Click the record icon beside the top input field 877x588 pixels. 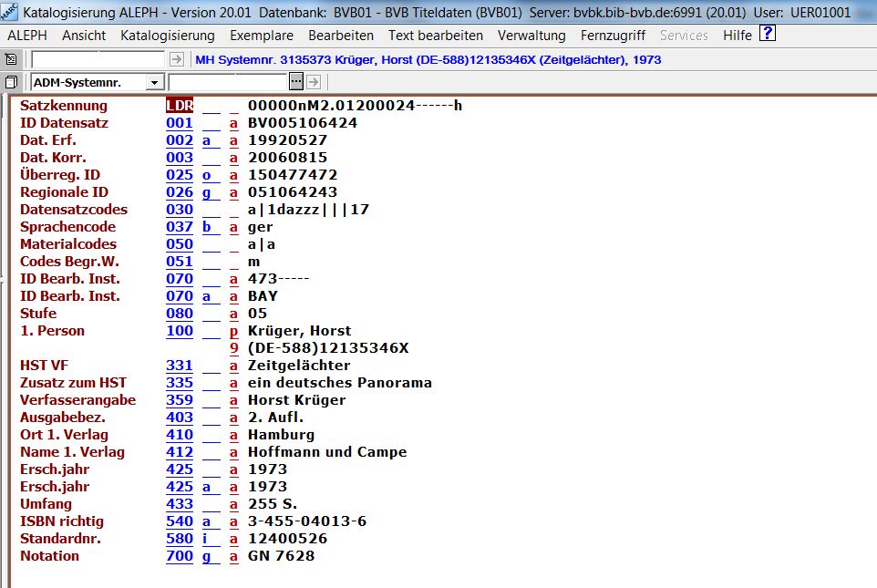pos(11,59)
